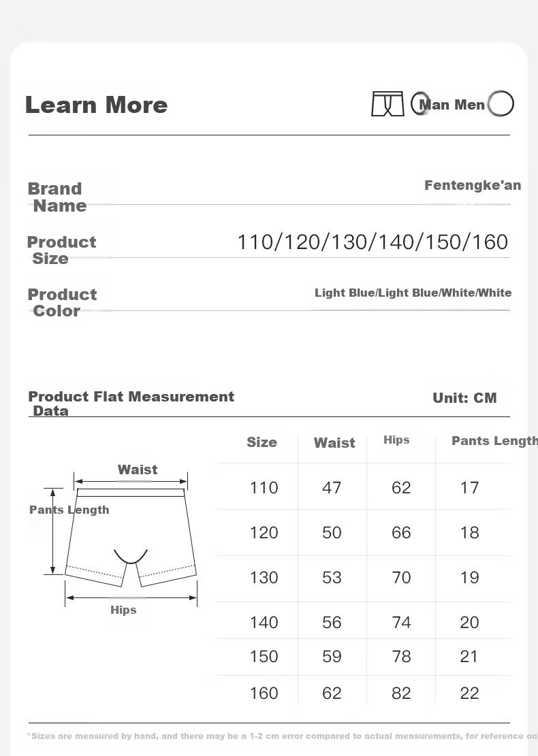Click the Size column header
This screenshot has width=538, height=756.
(262, 442)
